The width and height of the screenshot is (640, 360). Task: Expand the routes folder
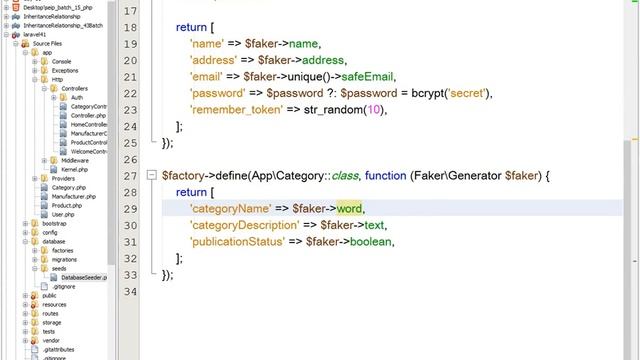[25, 313]
